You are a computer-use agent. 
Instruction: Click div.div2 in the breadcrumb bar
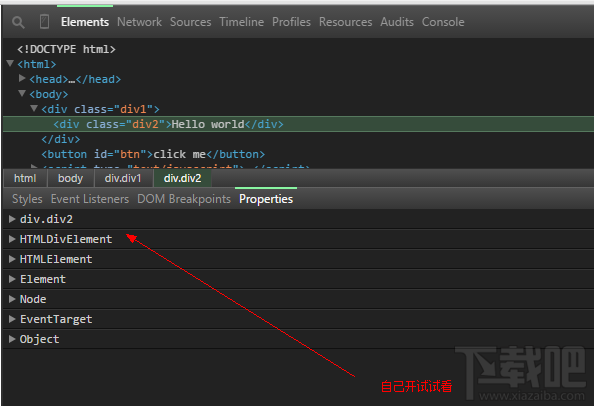click(183, 178)
